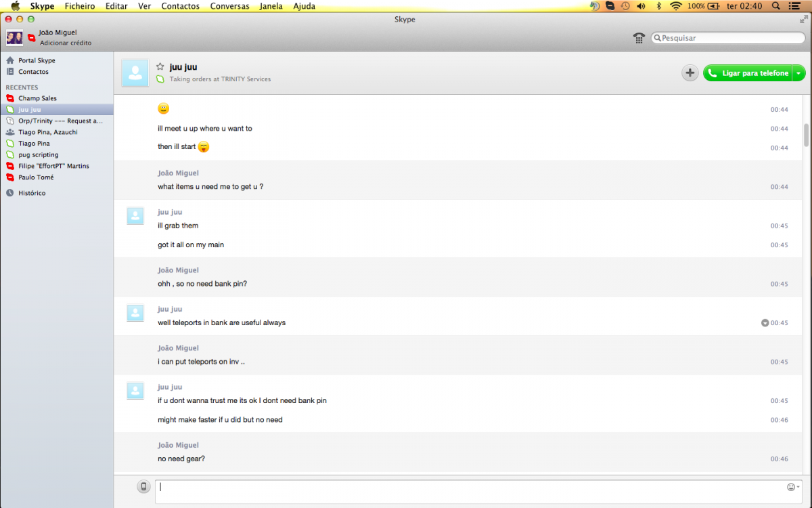The height and width of the screenshot is (508, 812).
Task: Click the Ligar para telefone button
Action: coord(748,73)
